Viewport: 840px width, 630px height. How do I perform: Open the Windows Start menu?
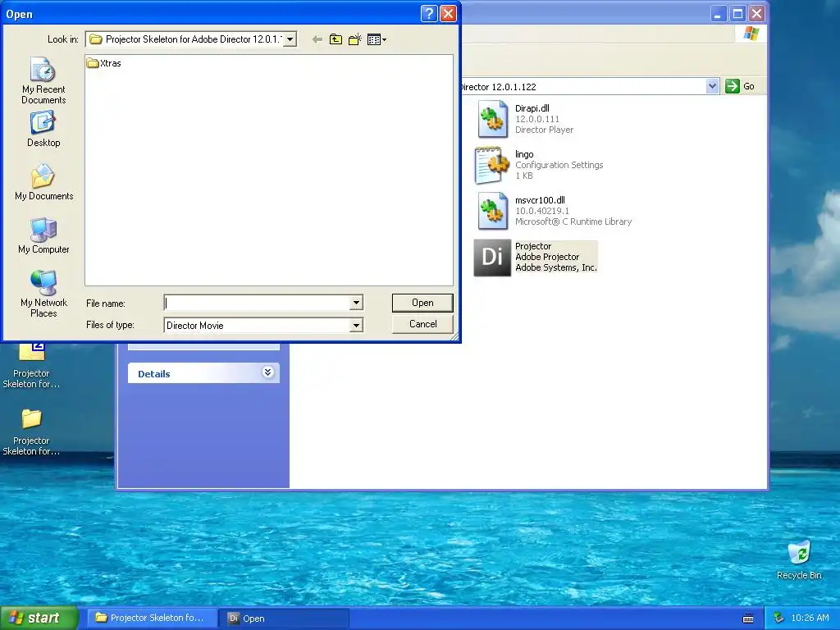click(39, 618)
